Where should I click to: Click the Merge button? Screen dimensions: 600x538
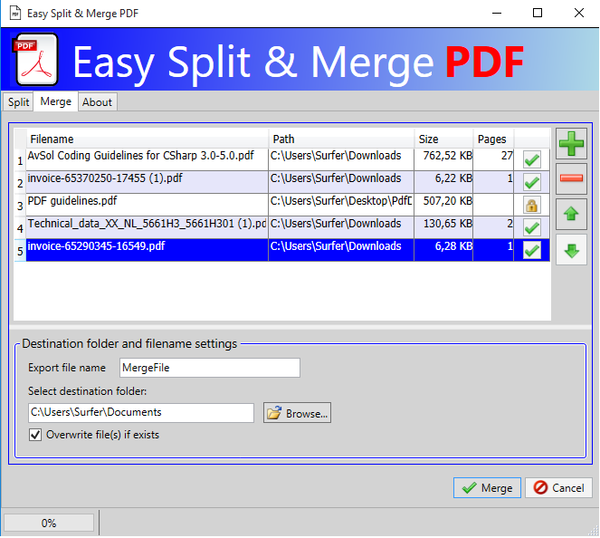(x=487, y=487)
